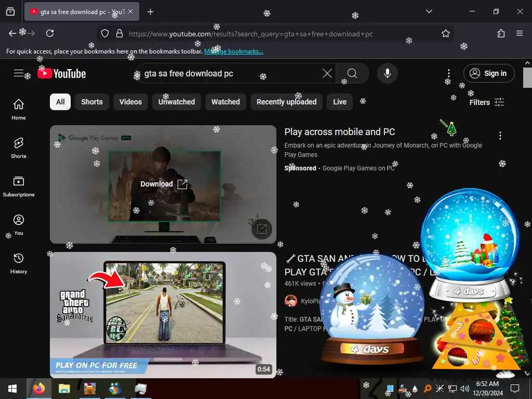Go to the YouTube logo homepage
This screenshot has height=399, width=532.
[x=62, y=73]
